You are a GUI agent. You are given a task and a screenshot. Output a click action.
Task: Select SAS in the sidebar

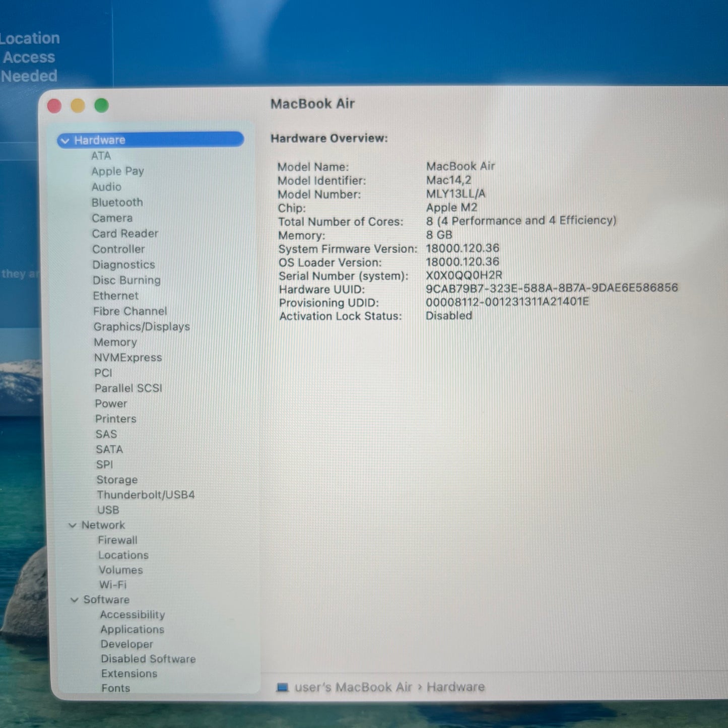pos(106,434)
